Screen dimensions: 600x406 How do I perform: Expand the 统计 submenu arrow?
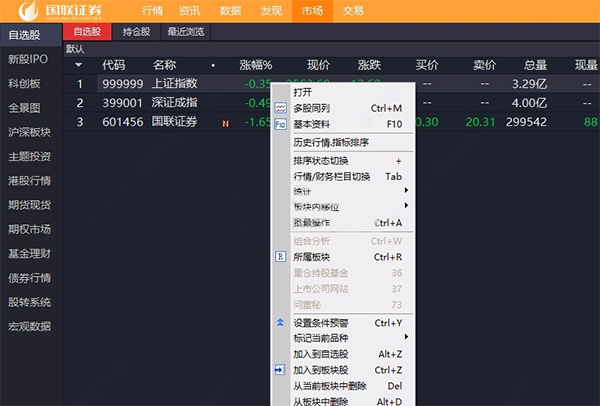pos(406,190)
